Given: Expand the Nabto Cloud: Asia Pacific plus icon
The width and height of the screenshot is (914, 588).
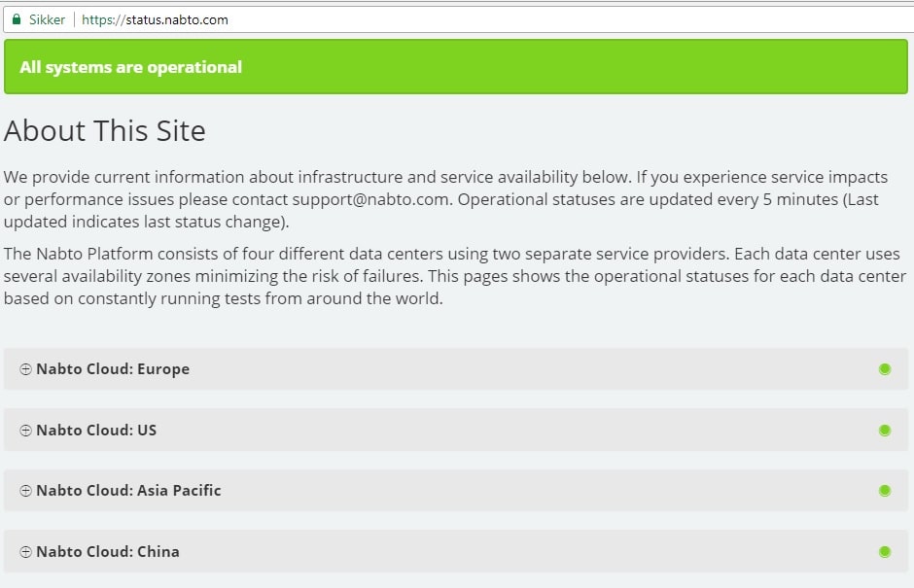Looking at the screenshot, I should (x=25, y=491).
